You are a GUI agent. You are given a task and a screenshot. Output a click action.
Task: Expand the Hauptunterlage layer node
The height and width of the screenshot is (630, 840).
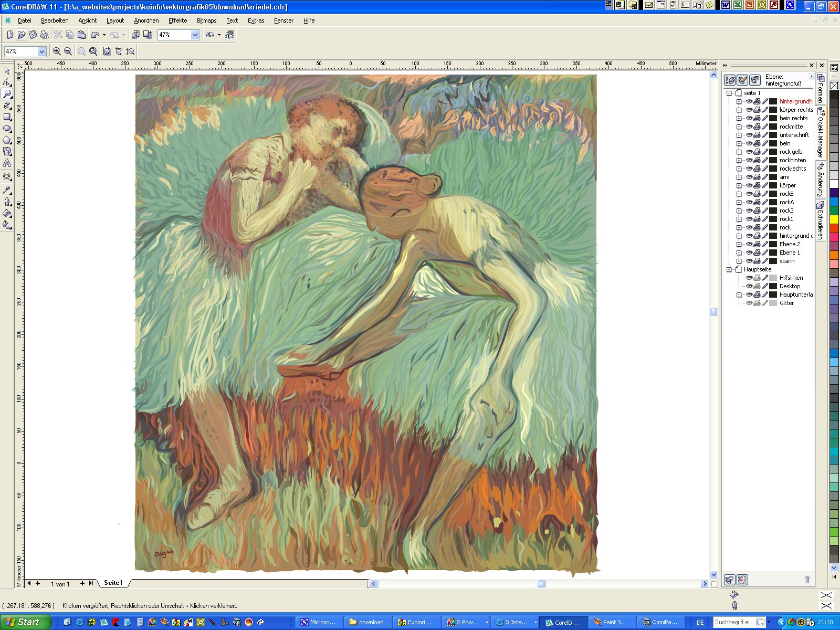[739, 295]
